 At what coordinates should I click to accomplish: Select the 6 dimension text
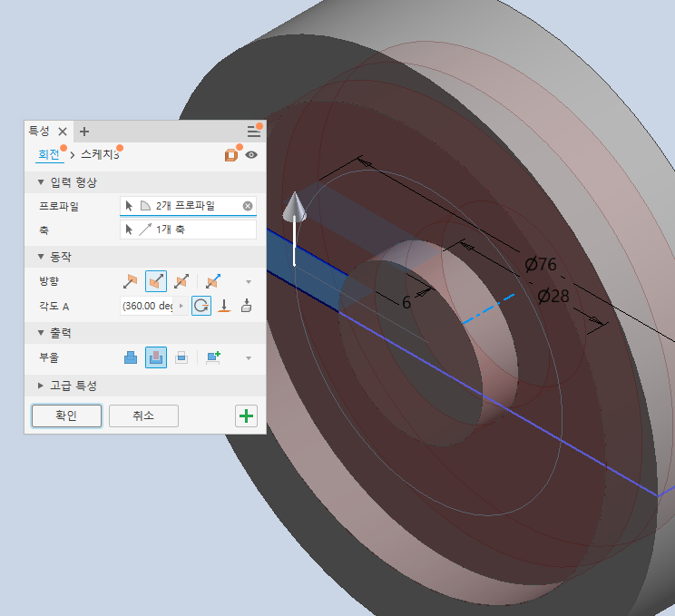pos(406,303)
